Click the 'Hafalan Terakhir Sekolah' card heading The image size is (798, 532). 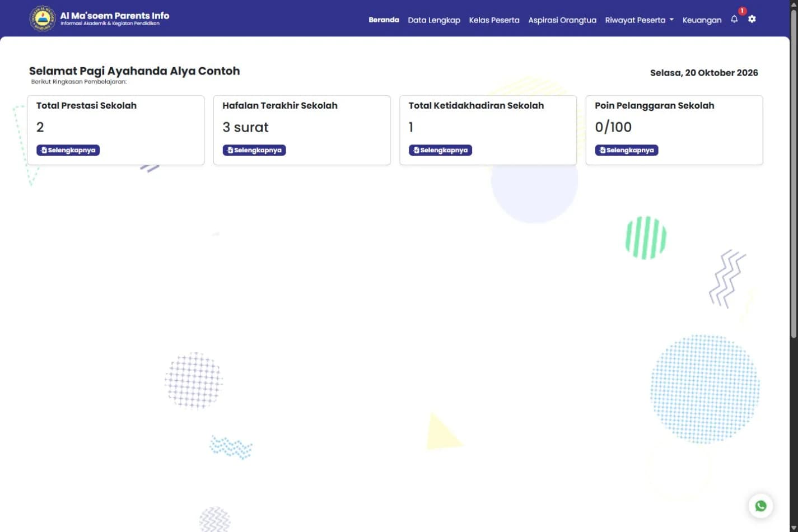coord(280,105)
